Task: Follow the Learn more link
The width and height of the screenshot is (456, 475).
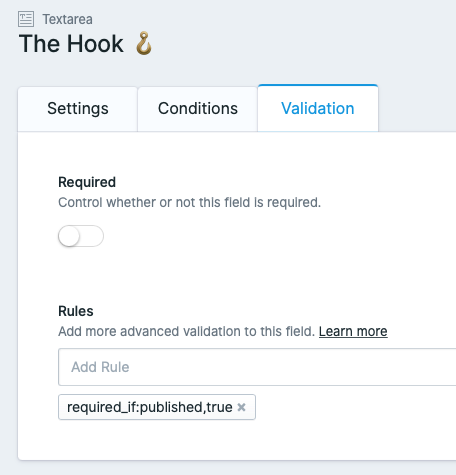Action: (353, 331)
